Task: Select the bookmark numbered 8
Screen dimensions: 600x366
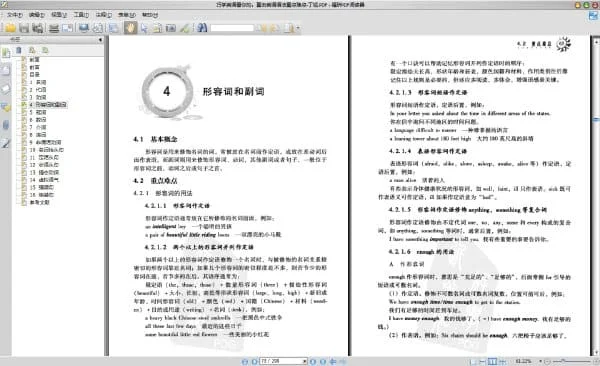Action: coord(38,135)
